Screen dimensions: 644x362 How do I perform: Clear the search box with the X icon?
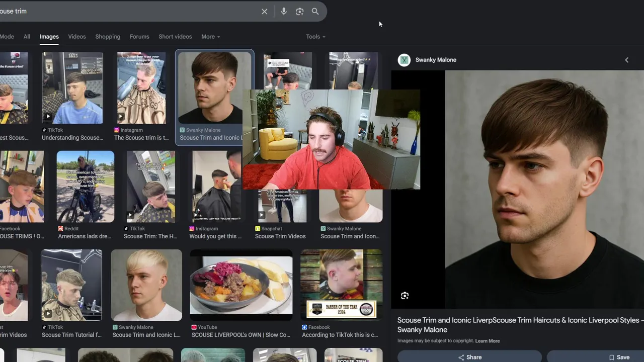tap(264, 11)
